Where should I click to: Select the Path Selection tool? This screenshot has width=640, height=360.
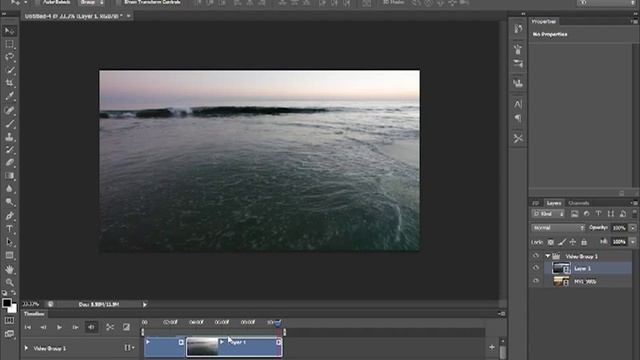click(x=9, y=242)
